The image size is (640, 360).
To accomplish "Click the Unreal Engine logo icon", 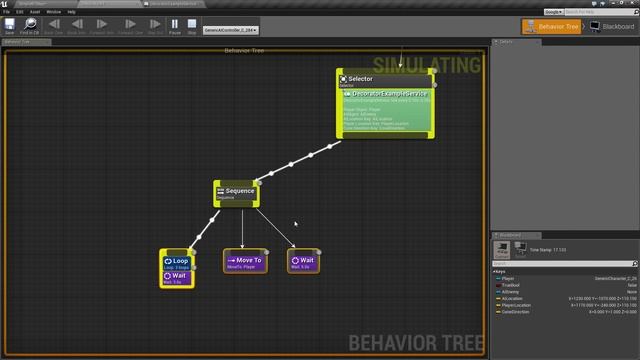I will click(4, 4).
